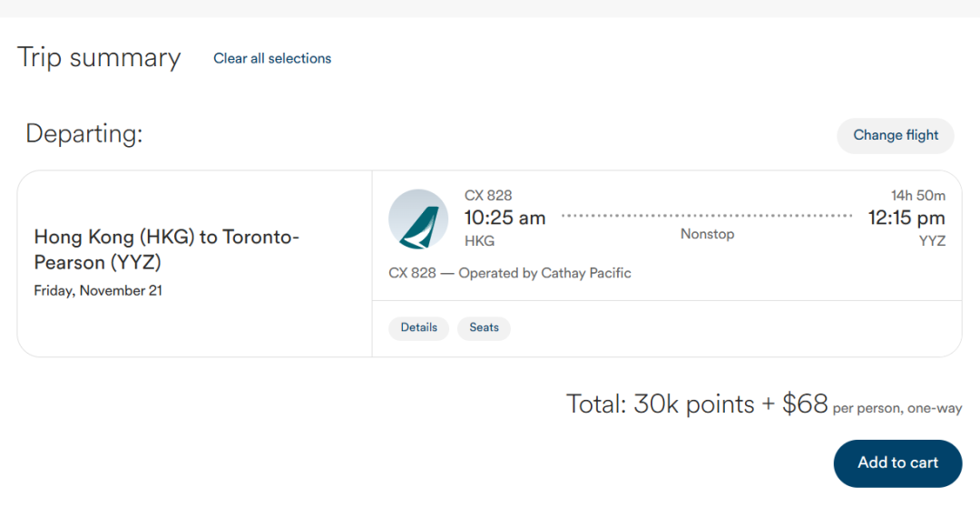Click the Trip summary heading

(x=99, y=58)
